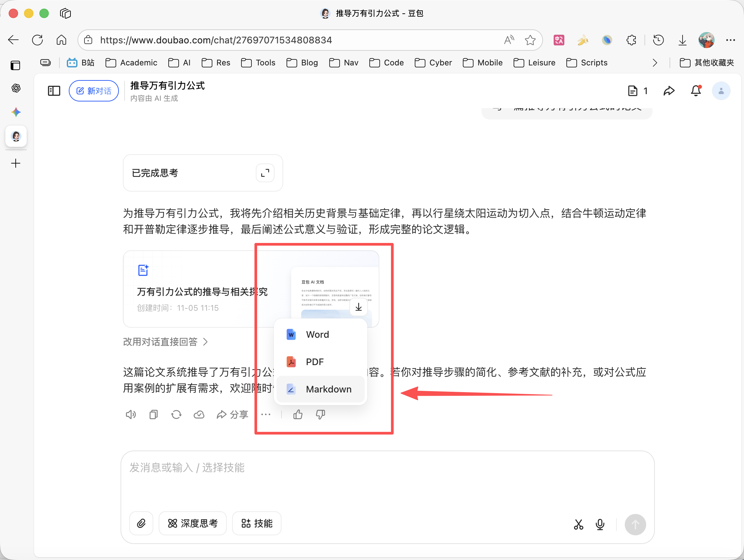Image resolution: width=744 pixels, height=560 pixels.
Task: Open the three-dots more actions menu
Action: (x=266, y=414)
